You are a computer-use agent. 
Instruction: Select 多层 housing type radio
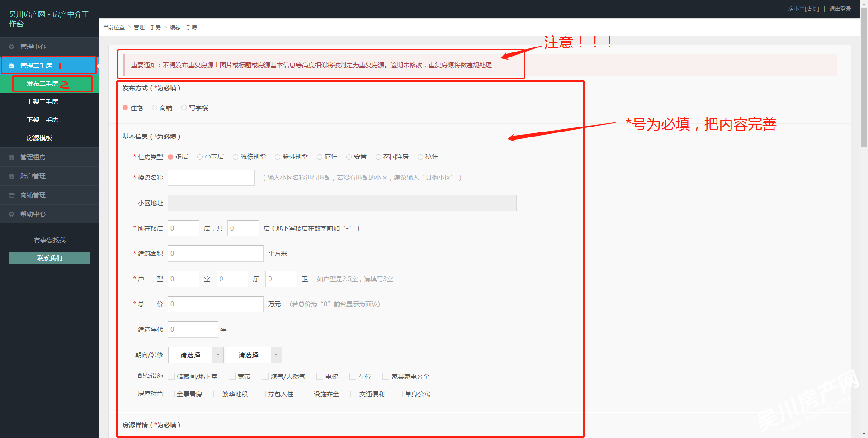tap(170, 157)
